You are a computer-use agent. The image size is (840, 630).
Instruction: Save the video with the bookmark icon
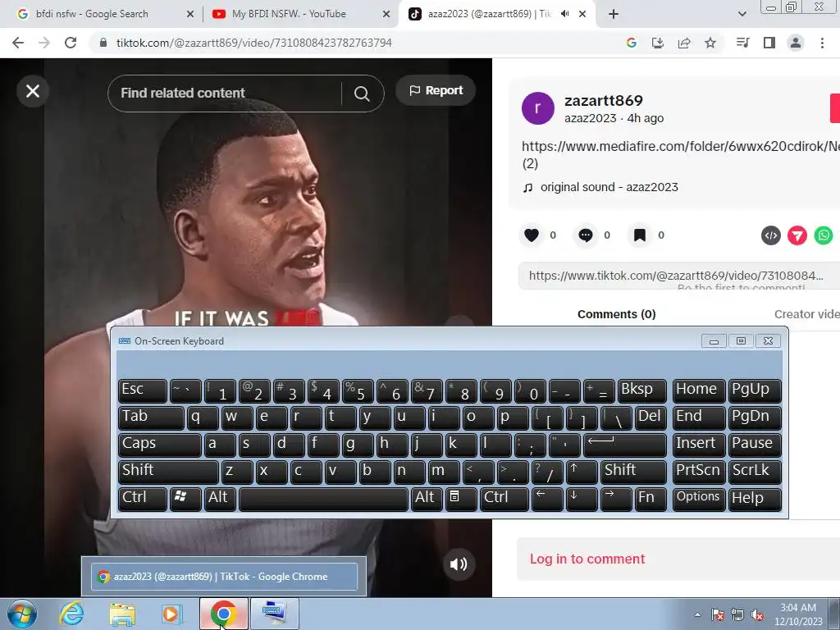(640, 235)
